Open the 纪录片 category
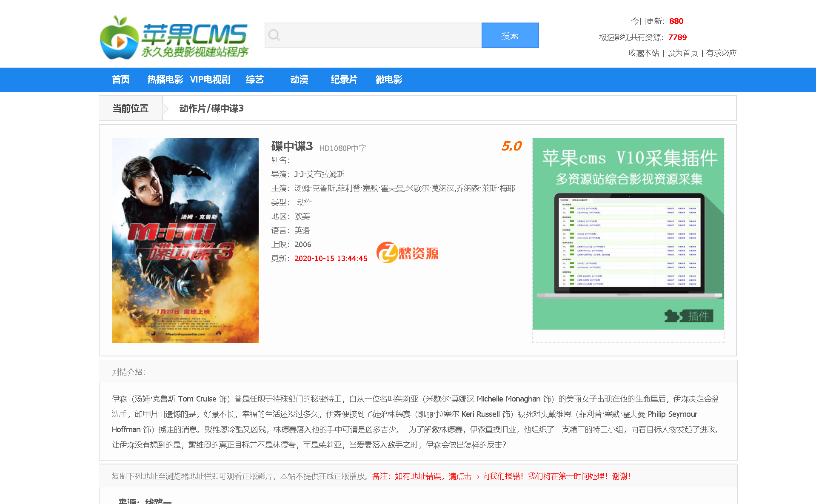This screenshot has width=816, height=504. pos(344,80)
